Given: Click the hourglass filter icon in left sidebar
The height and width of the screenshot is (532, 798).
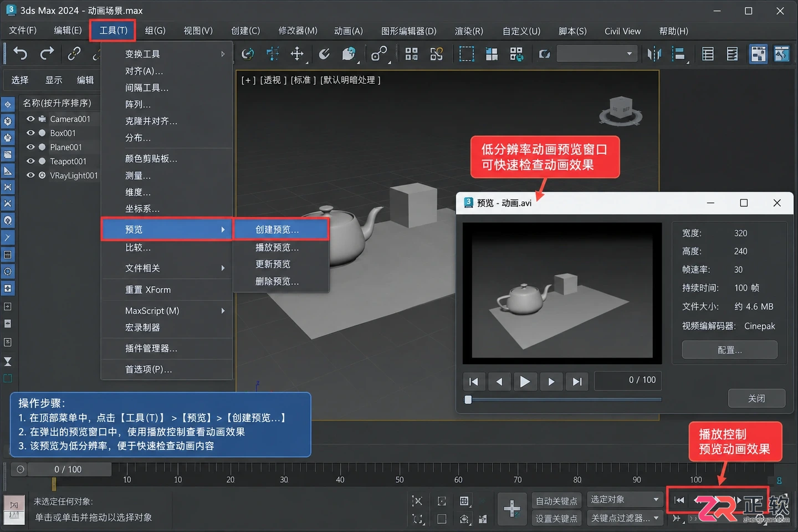Looking at the screenshot, I should point(8,362).
